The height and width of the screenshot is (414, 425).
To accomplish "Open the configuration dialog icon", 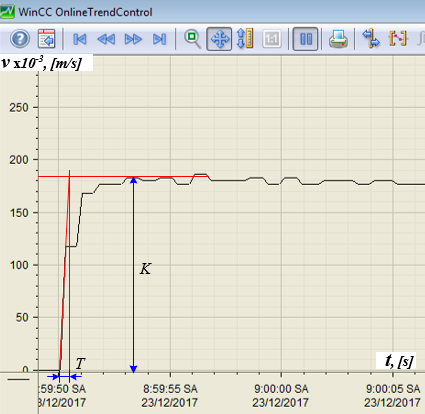I will coord(46,39).
